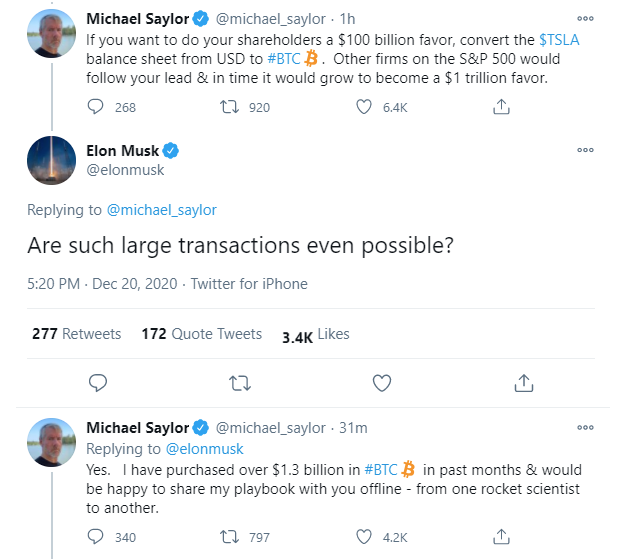The width and height of the screenshot is (644, 559).
Task: Retweet Saylor's playbook reply tweet
Action: click(x=228, y=537)
